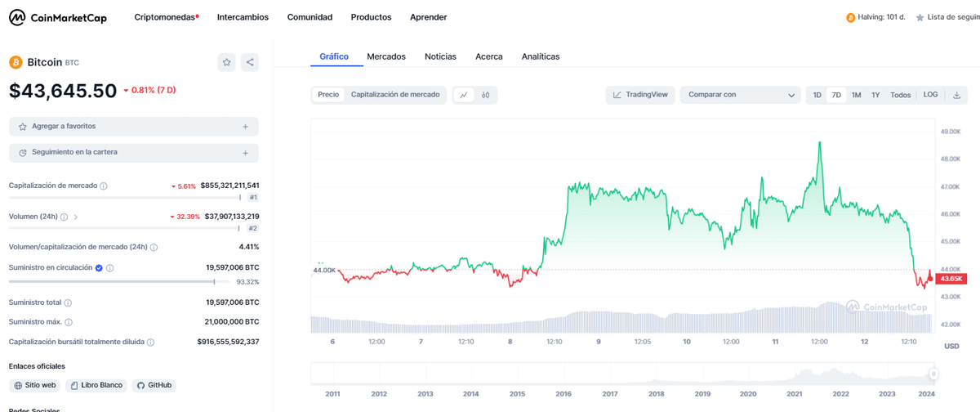Viewport: 980px width, 412px height.
Task: Enable LOG scale on chart
Action: [930, 95]
